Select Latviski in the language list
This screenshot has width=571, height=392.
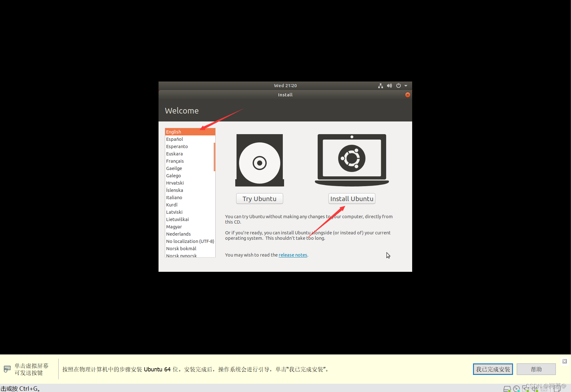[x=190, y=212]
